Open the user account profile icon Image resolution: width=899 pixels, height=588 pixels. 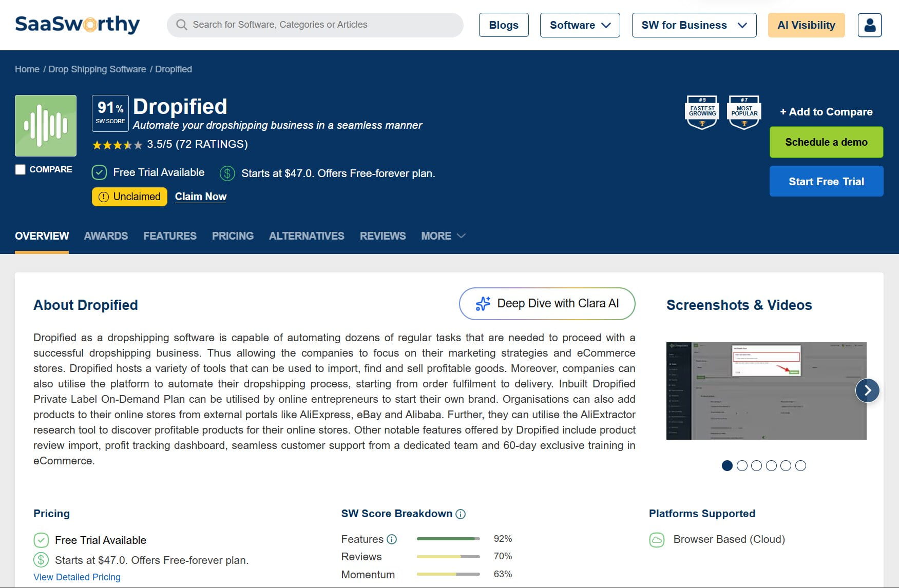(869, 25)
